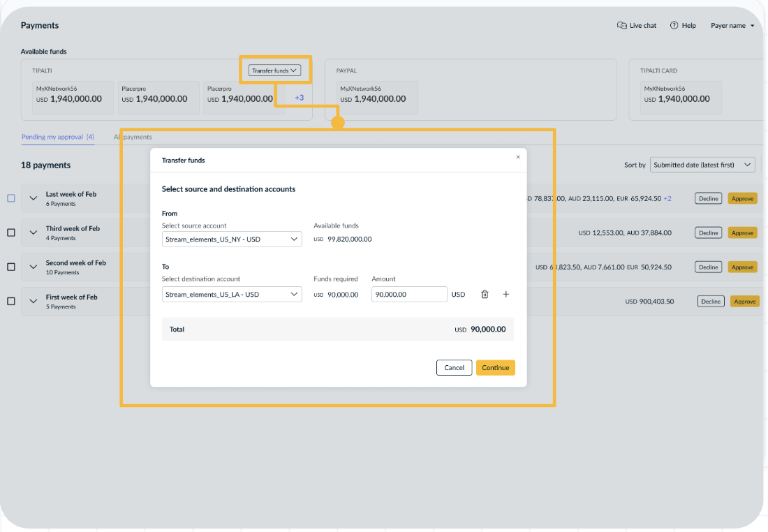Screen dimensions: 768x532
Task: Switch to All payments tab
Action: [x=133, y=137]
